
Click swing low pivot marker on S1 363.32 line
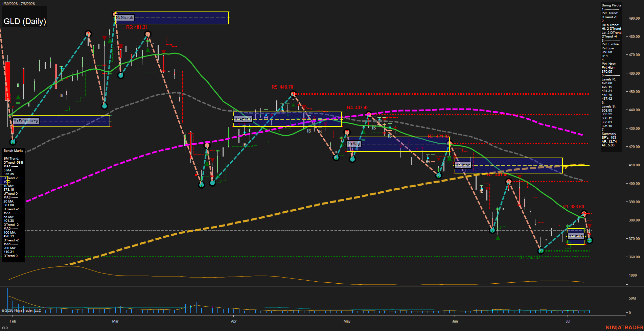pos(540,251)
